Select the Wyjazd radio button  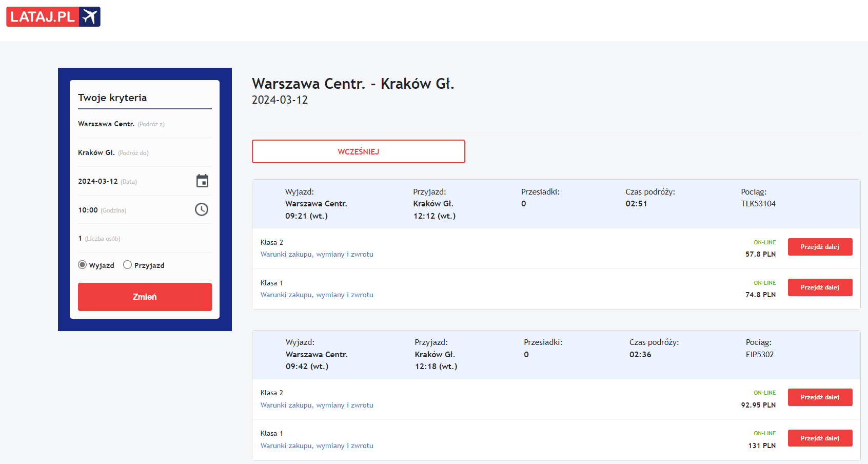click(x=83, y=265)
